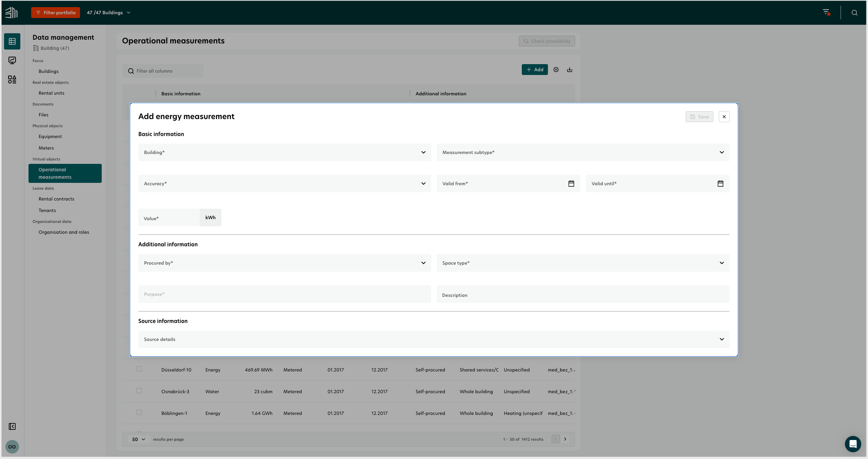The height and width of the screenshot is (459, 868).
Task: Open Data management table icon in sidebar
Action: (x=12, y=41)
